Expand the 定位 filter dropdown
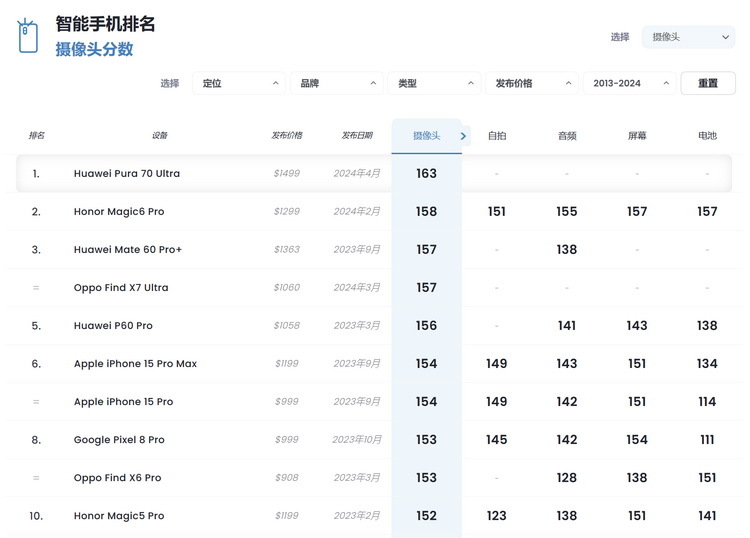Viewport: 750px width, 538px height. click(238, 83)
